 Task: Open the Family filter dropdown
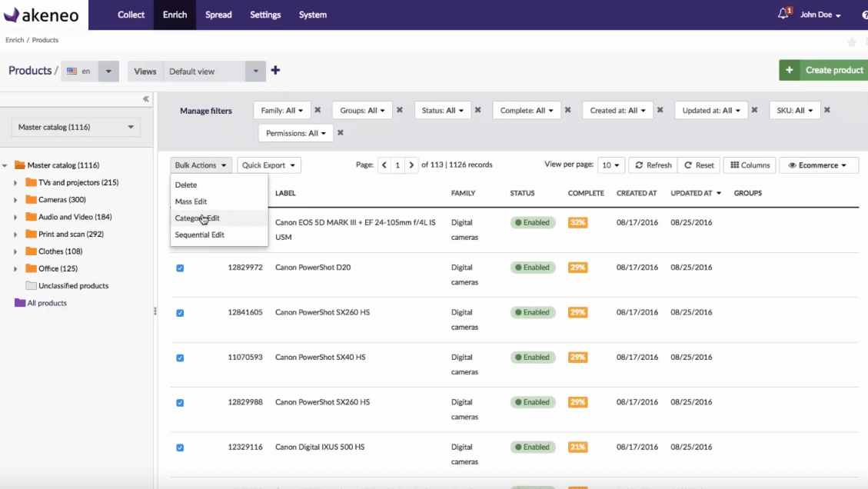click(281, 110)
